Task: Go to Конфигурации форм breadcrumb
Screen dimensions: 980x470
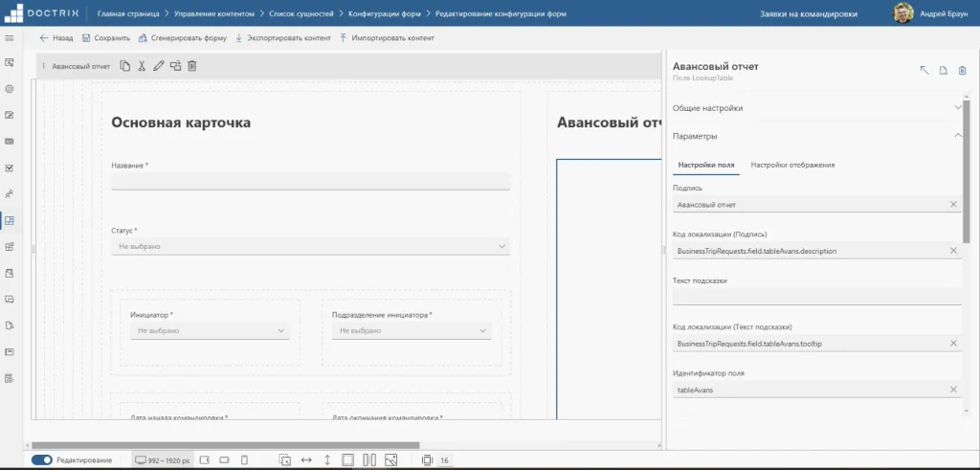Action: click(385, 13)
